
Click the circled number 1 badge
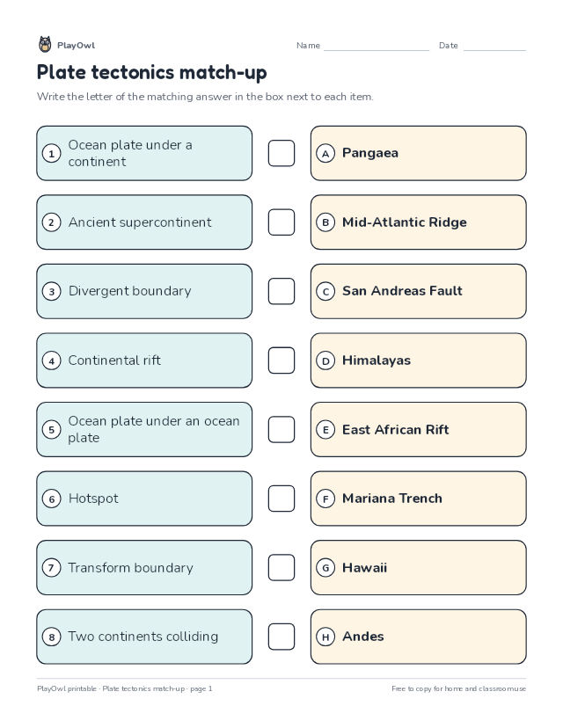pos(52,154)
